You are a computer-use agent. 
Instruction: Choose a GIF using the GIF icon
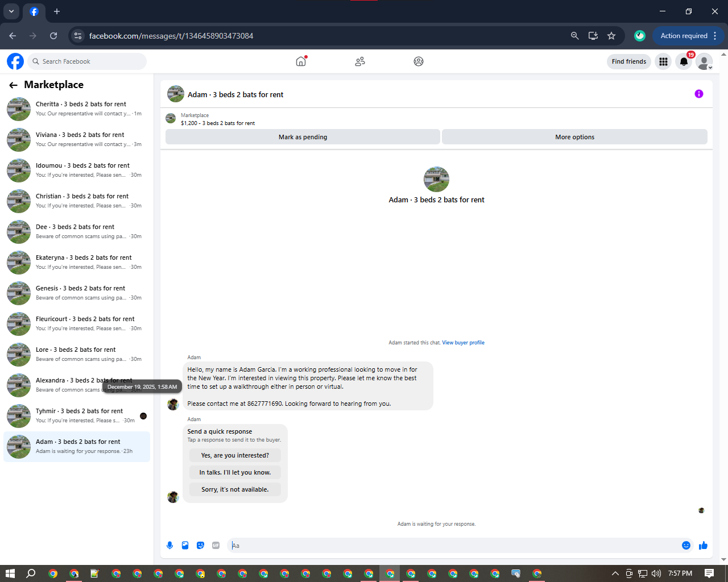pos(216,546)
